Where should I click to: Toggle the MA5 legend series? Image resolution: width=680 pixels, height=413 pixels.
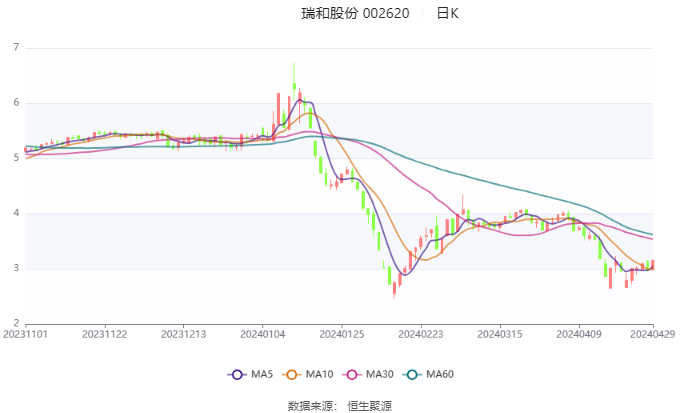(250, 374)
